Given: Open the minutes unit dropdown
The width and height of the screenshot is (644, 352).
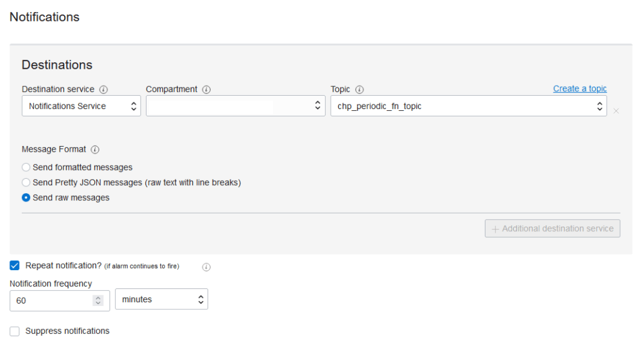Looking at the screenshot, I should 161,300.
